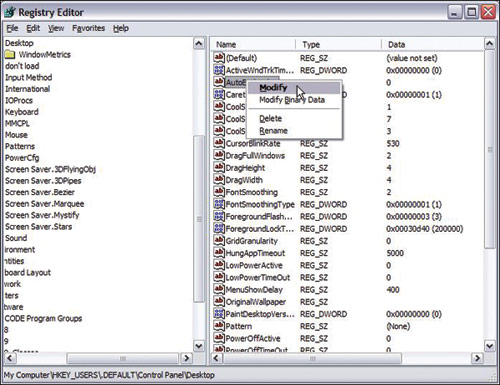Image resolution: width=500 pixels, height=385 pixels.
Task: Click the MenuShowDelay value icon
Action: click(x=219, y=289)
